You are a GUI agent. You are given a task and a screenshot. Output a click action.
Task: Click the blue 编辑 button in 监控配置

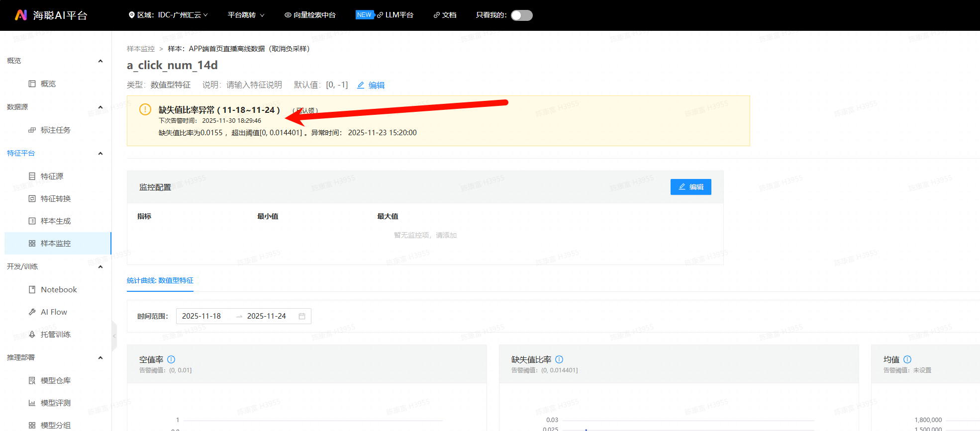pos(690,187)
